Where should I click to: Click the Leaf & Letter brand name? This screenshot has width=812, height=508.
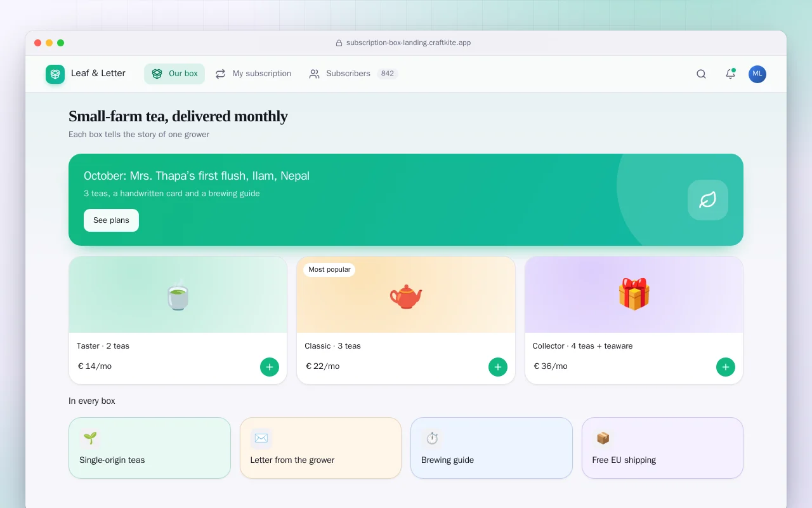tap(98, 74)
